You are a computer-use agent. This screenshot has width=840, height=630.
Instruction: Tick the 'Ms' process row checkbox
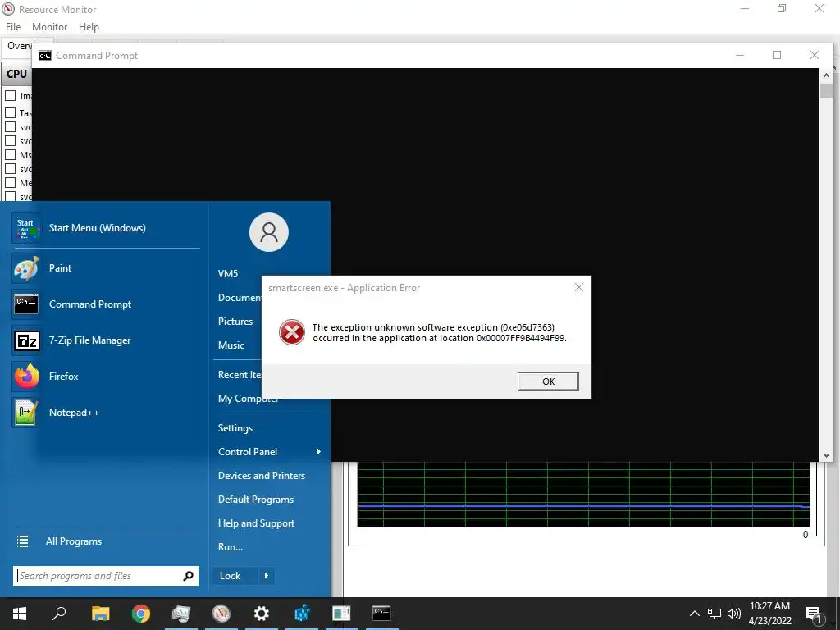(10, 155)
